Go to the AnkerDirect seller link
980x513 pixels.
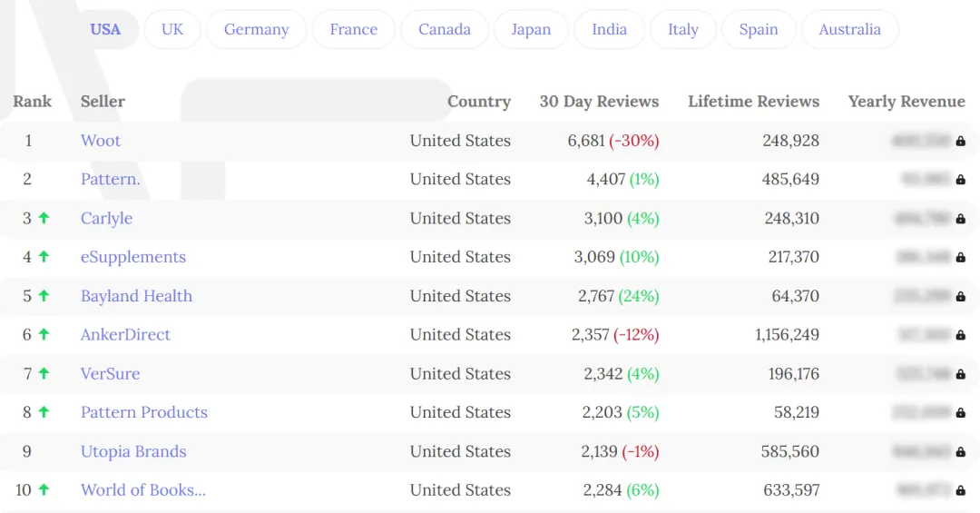point(125,334)
